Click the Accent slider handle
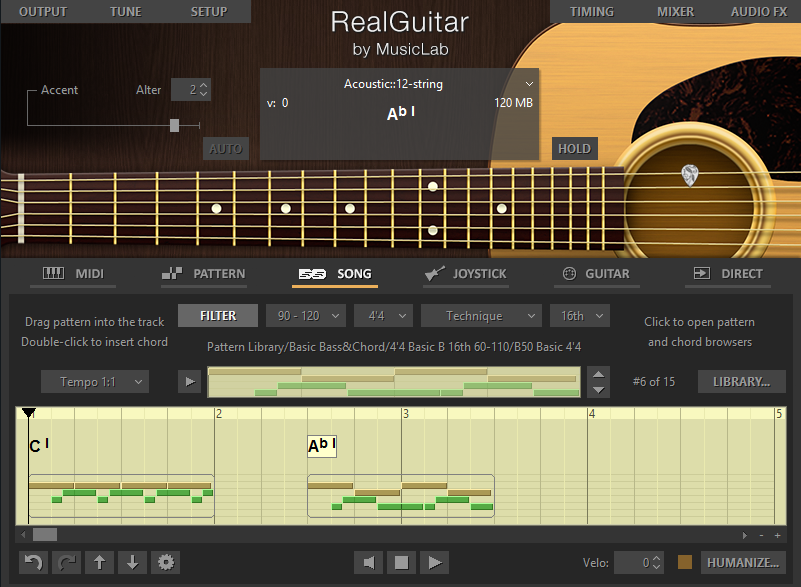This screenshot has height=587, width=801. click(x=175, y=125)
